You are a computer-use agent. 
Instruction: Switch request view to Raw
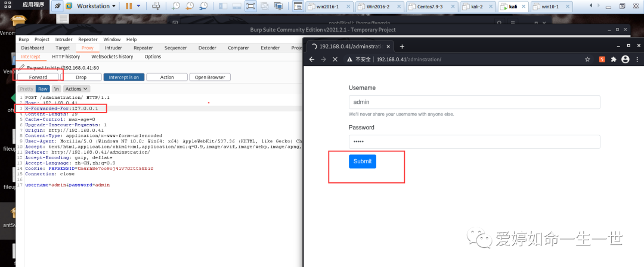(43, 89)
